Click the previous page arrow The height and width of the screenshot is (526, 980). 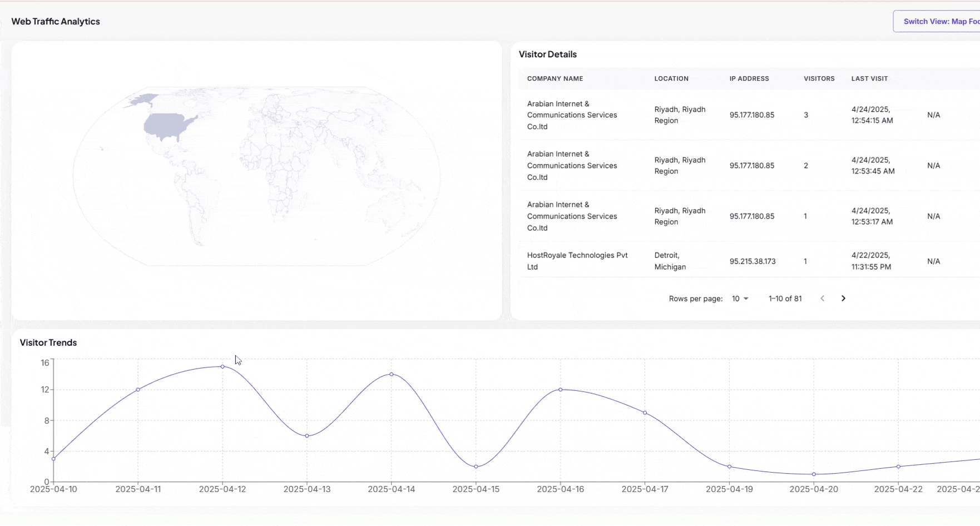coord(823,299)
